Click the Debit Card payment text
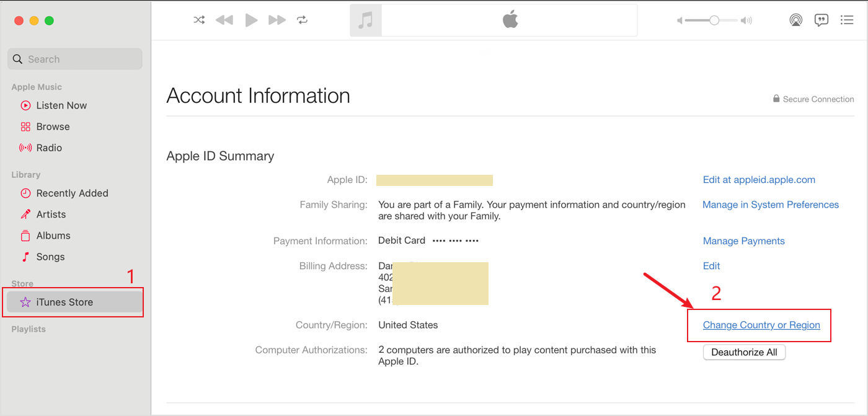The image size is (868, 416). click(402, 241)
